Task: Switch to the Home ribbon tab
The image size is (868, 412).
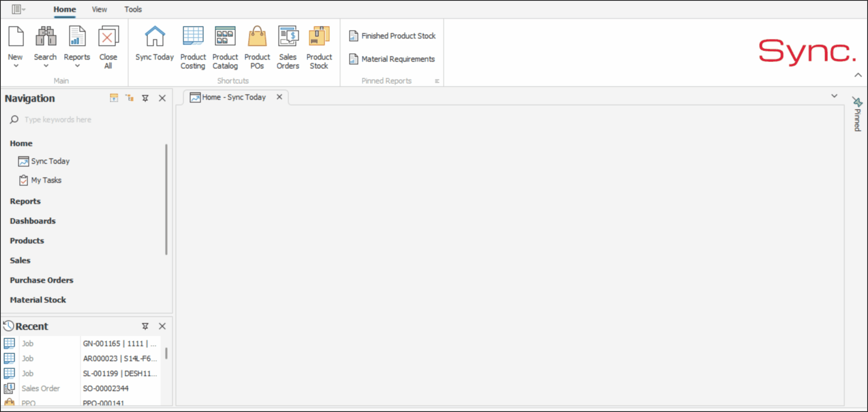Action: (64, 9)
